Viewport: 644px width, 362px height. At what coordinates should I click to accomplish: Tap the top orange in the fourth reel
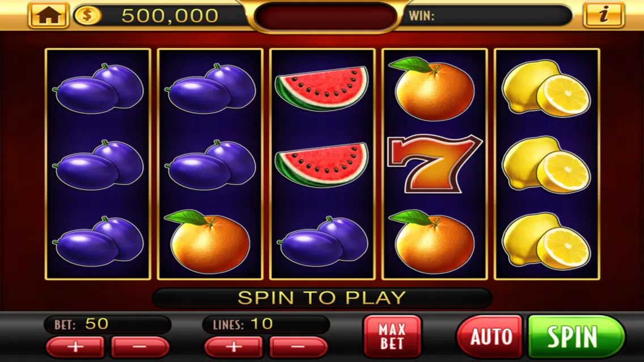[433, 89]
